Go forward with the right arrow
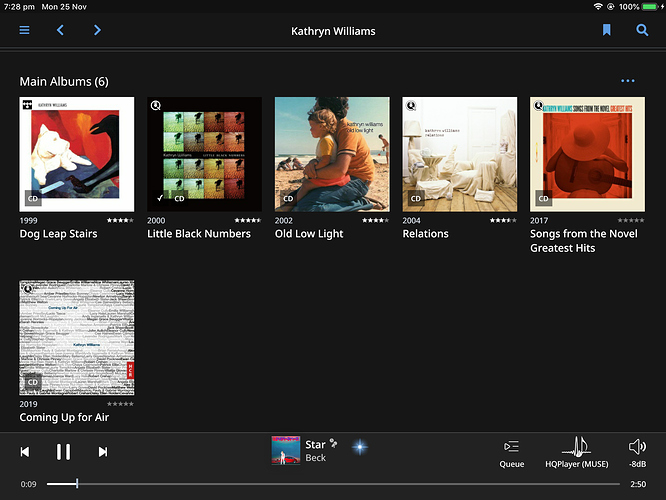 click(97, 30)
